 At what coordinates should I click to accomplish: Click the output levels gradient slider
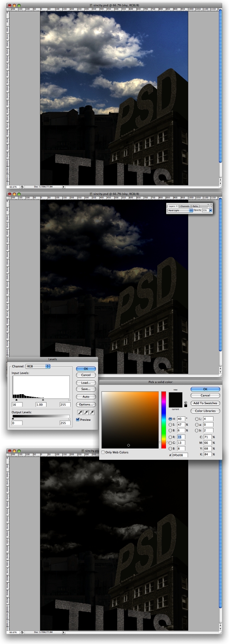click(x=41, y=416)
